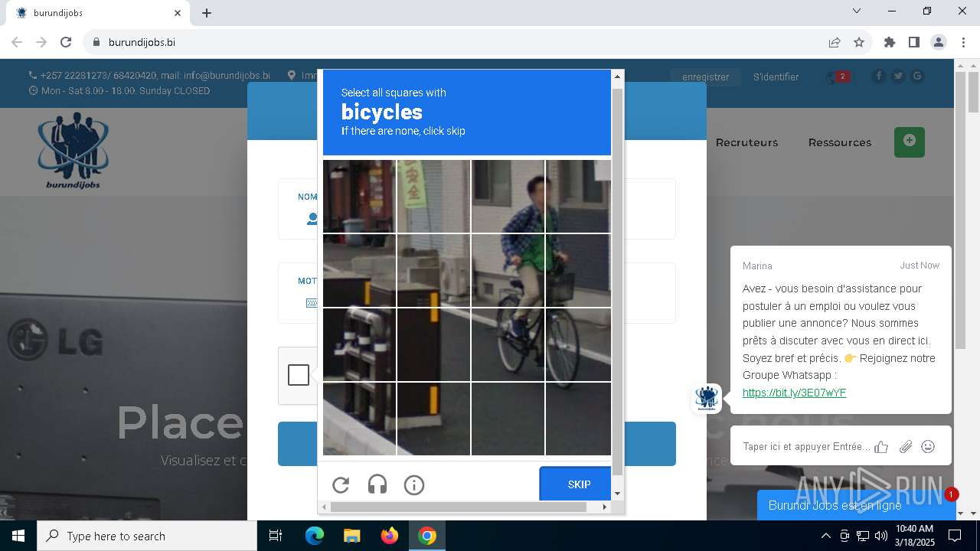The width and height of the screenshot is (980, 551).
Task: Open Twitter social icon in header
Action: [898, 76]
